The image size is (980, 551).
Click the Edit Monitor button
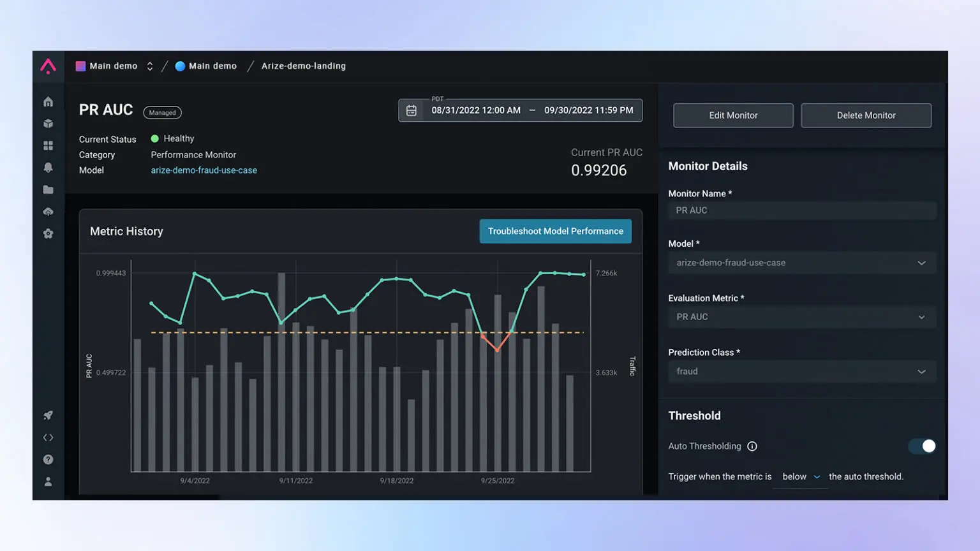click(x=733, y=115)
